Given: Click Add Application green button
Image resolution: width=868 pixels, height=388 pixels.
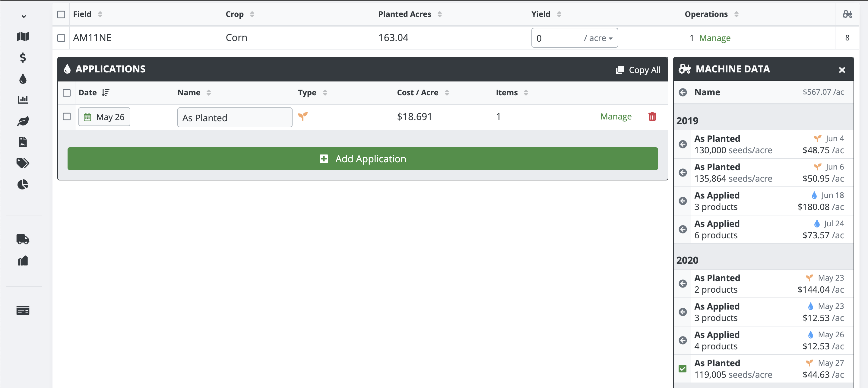Looking at the screenshot, I should (363, 158).
